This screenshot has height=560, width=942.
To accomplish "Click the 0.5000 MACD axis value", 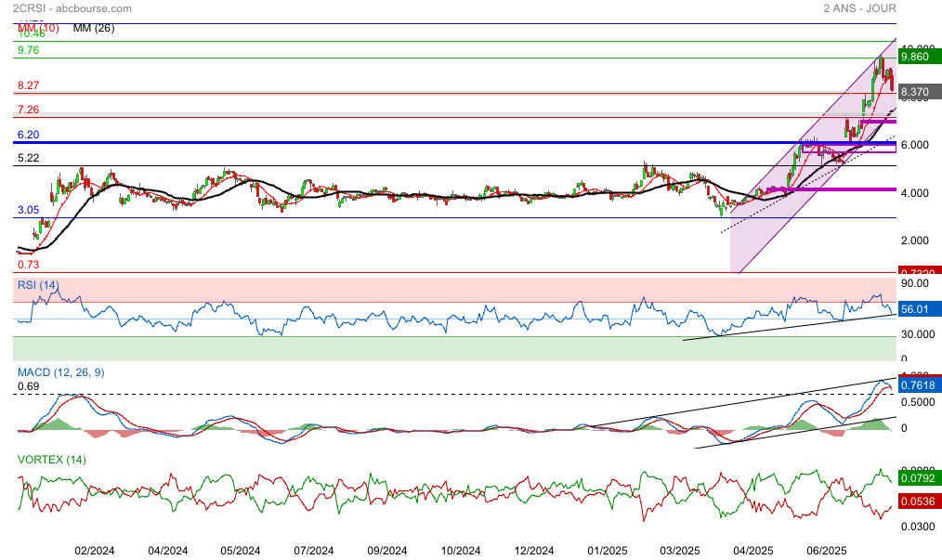I will point(917,402).
